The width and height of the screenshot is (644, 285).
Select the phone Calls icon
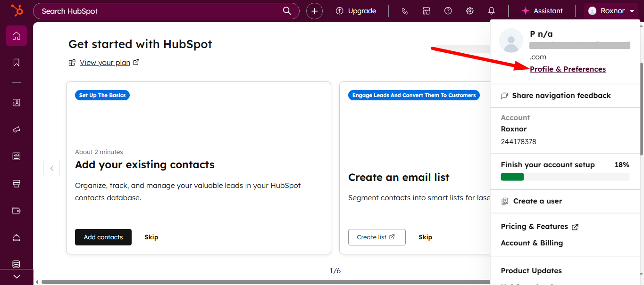pyautogui.click(x=405, y=10)
